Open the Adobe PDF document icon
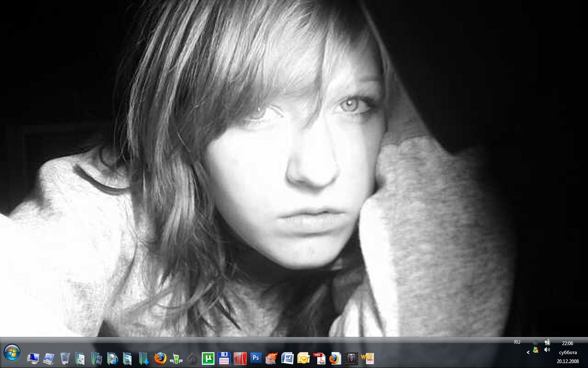This screenshot has height=368, width=588. click(319, 359)
